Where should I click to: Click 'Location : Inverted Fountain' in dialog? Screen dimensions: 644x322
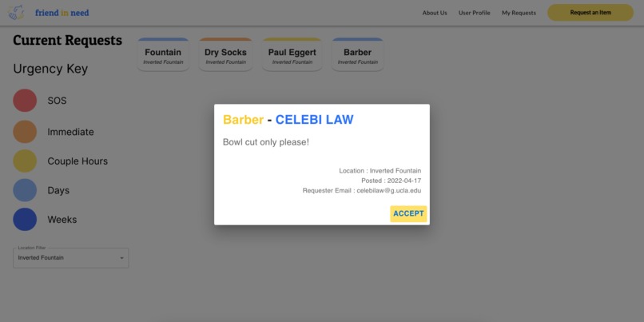380,171
